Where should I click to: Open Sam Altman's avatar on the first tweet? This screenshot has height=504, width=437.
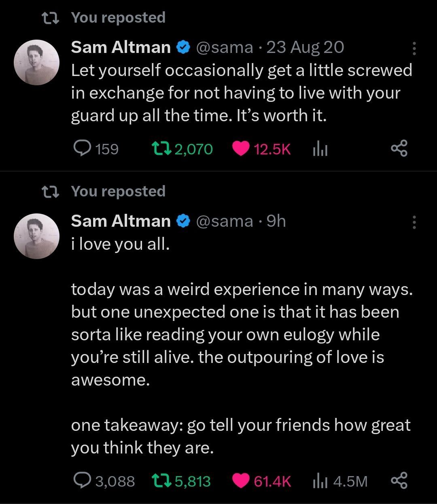tap(36, 62)
